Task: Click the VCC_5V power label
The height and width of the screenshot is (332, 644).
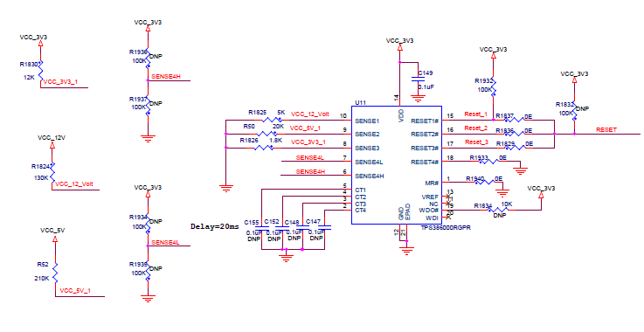Action: click(x=53, y=231)
